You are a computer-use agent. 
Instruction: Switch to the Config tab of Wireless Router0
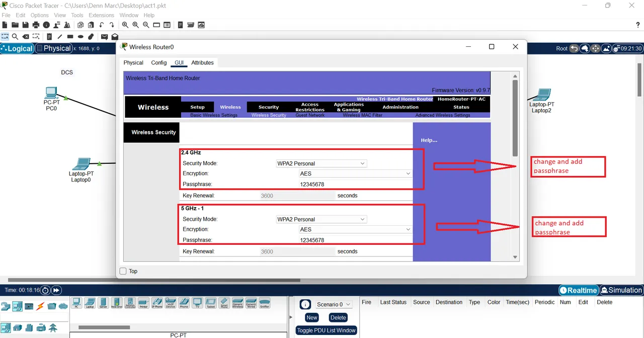click(159, 62)
